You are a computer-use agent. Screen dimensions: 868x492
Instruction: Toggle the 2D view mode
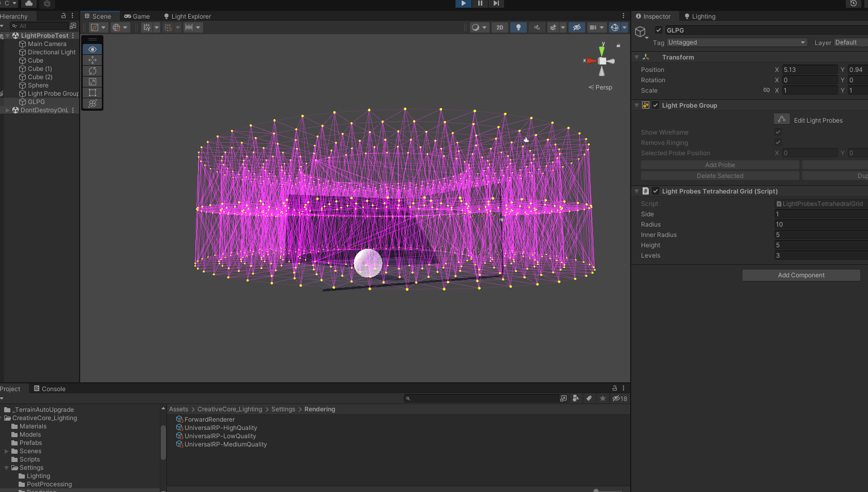tap(499, 27)
